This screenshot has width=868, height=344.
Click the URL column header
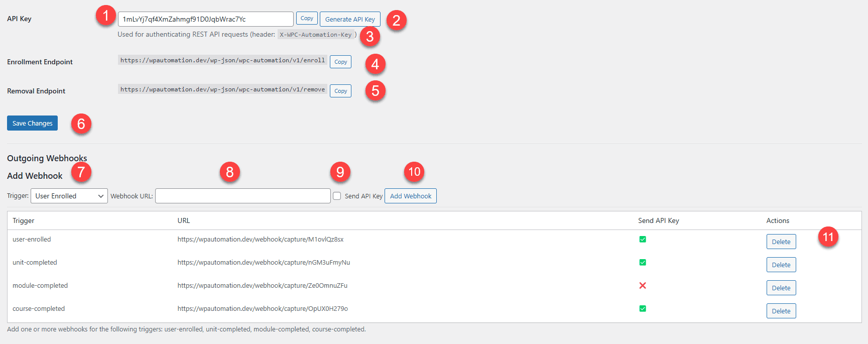point(184,220)
